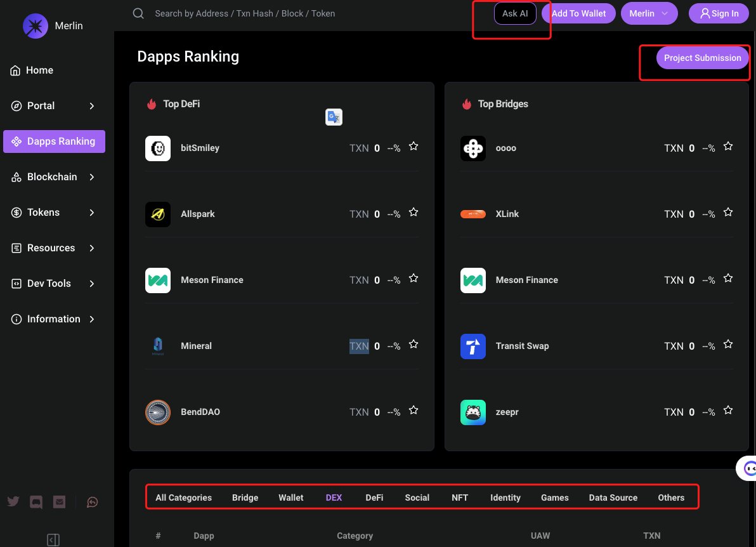Click the search magnifier icon
Screen dimensions: 756x547
pos(138,13)
